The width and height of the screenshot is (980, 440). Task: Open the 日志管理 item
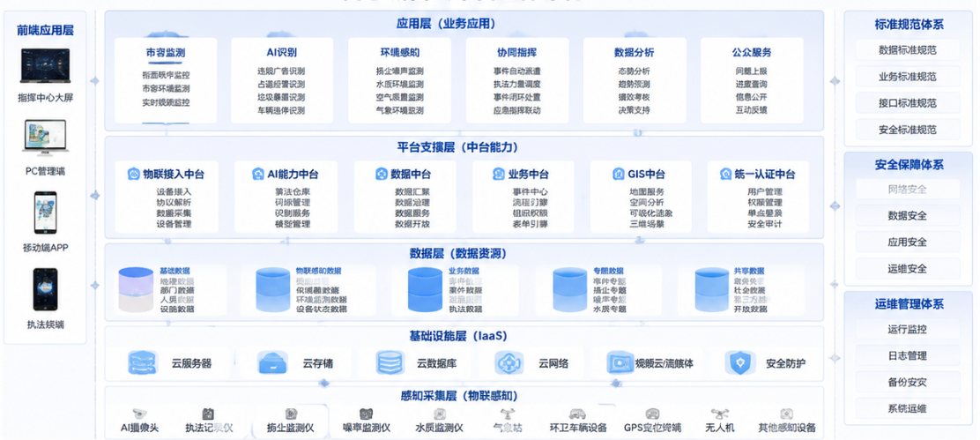pyautogui.click(x=908, y=355)
